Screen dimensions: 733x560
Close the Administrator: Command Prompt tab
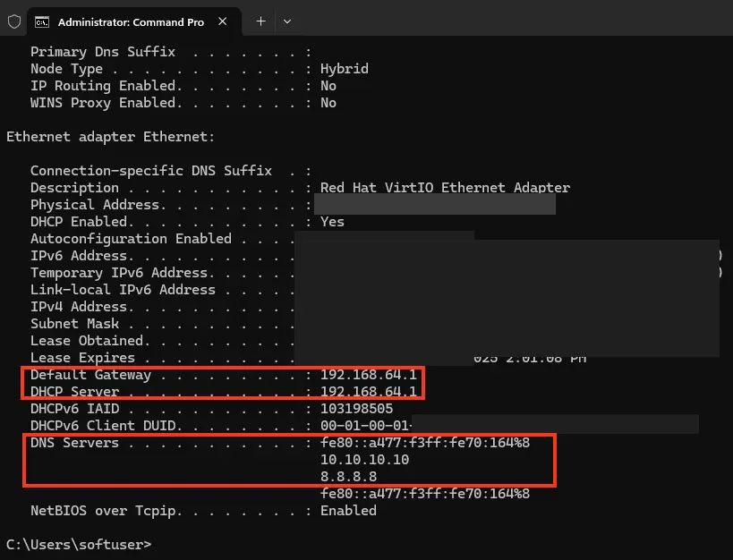pos(224,21)
